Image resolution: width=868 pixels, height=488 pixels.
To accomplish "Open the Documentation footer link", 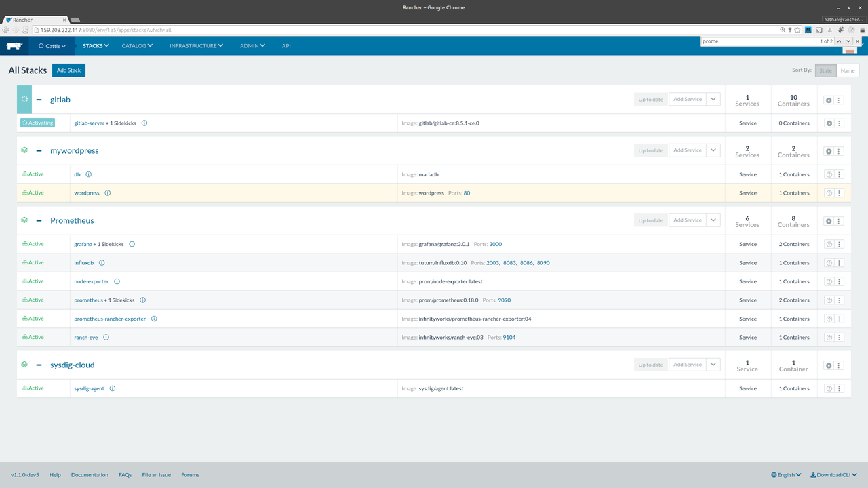I will tap(90, 475).
